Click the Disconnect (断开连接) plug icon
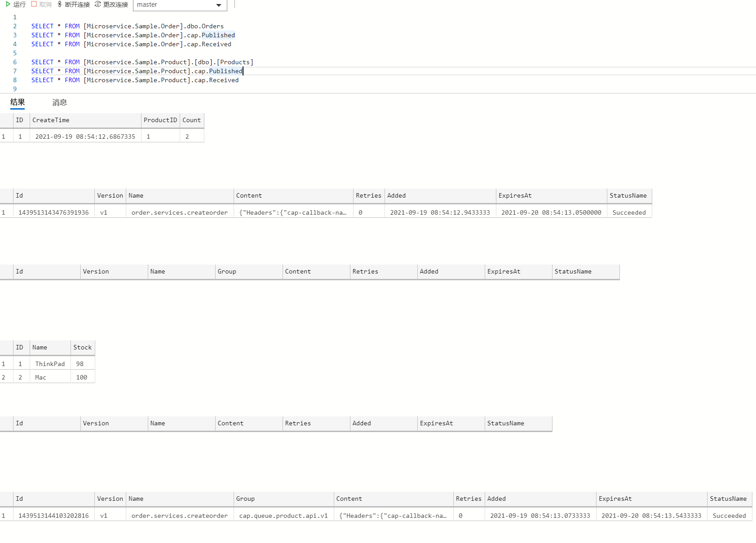The image size is (756, 543). [60, 4]
